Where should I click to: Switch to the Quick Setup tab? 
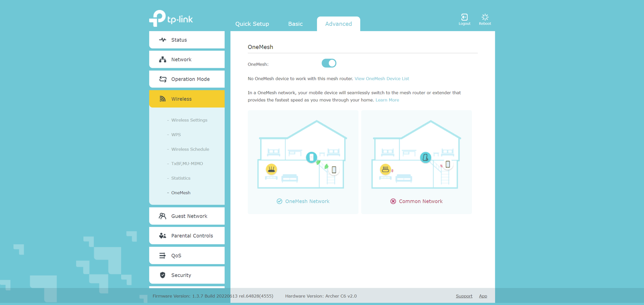(252, 24)
